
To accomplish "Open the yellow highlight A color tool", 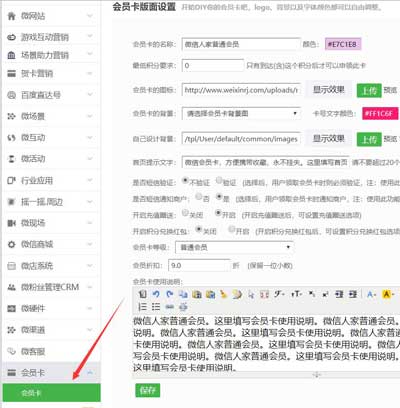I will click(388, 294).
